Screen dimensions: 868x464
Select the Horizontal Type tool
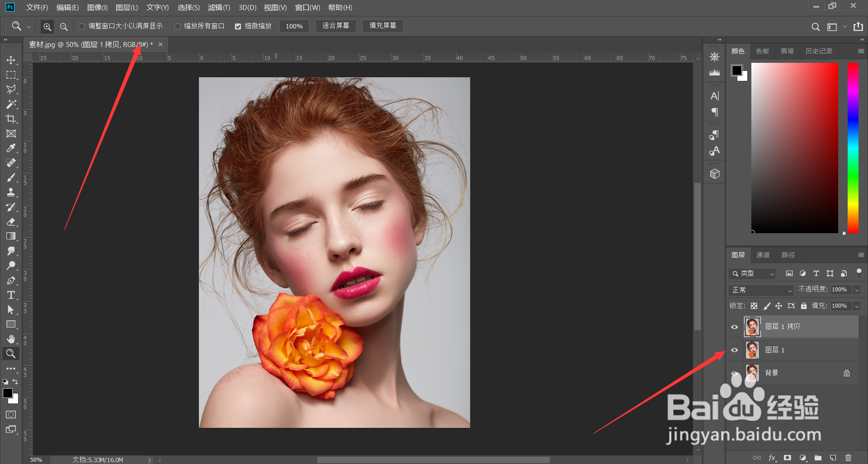pyautogui.click(x=11, y=295)
